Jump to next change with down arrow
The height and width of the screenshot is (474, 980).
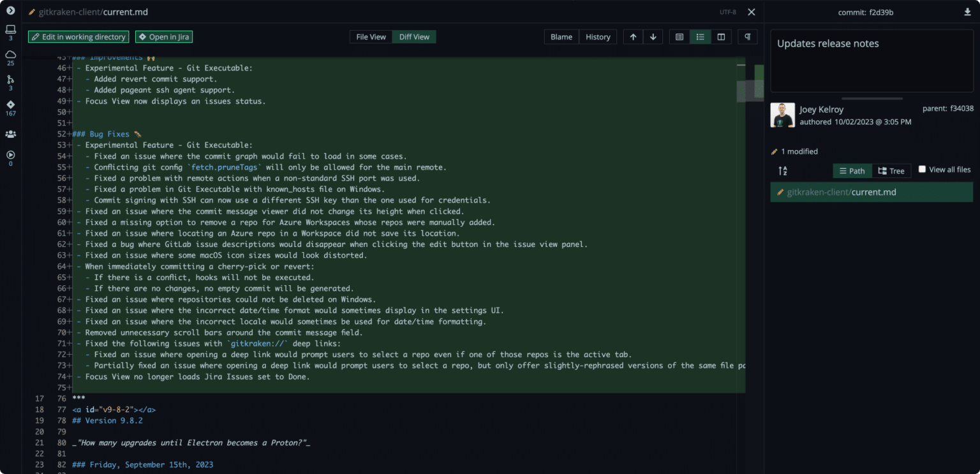(x=653, y=37)
